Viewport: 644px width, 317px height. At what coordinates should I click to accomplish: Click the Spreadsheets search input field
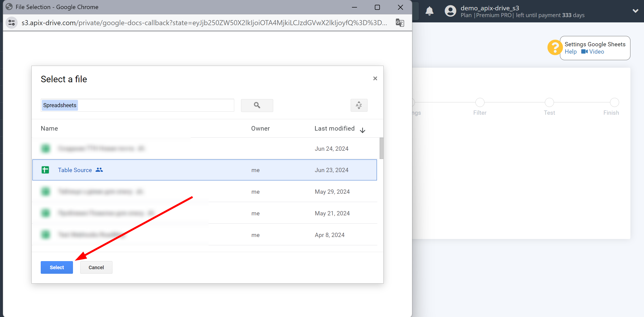coord(138,105)
